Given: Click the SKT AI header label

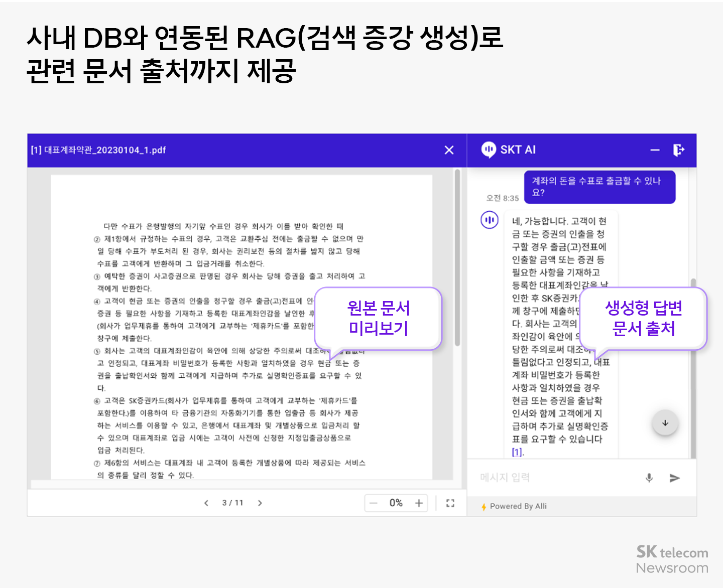Looking at the screenshot, I should 518,150.
